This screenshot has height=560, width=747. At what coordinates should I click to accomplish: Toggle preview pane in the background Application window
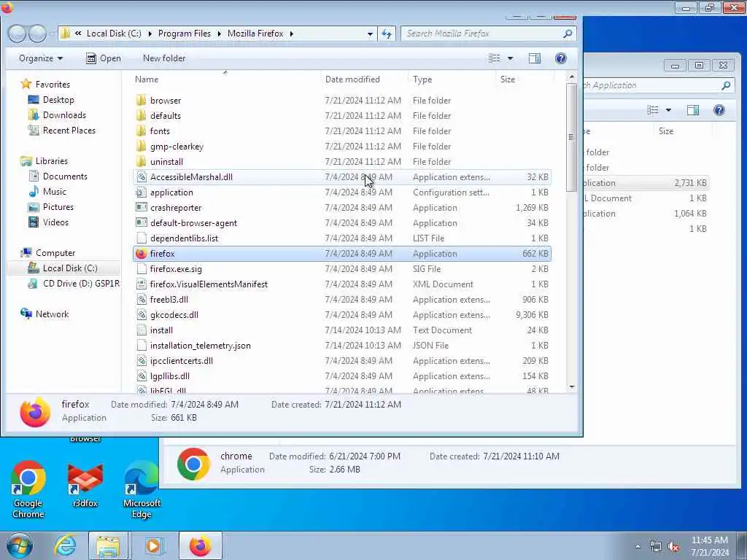(693, 111)
